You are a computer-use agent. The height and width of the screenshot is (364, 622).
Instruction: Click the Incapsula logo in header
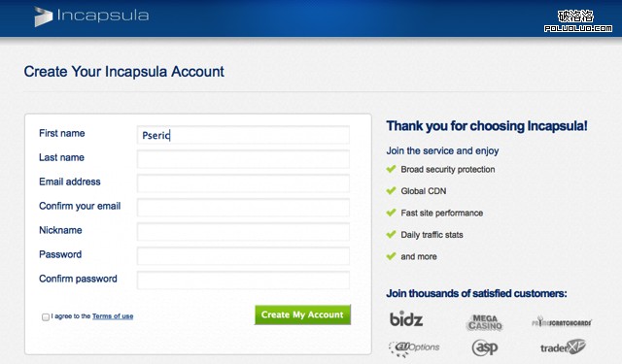(x=91, y=17)
